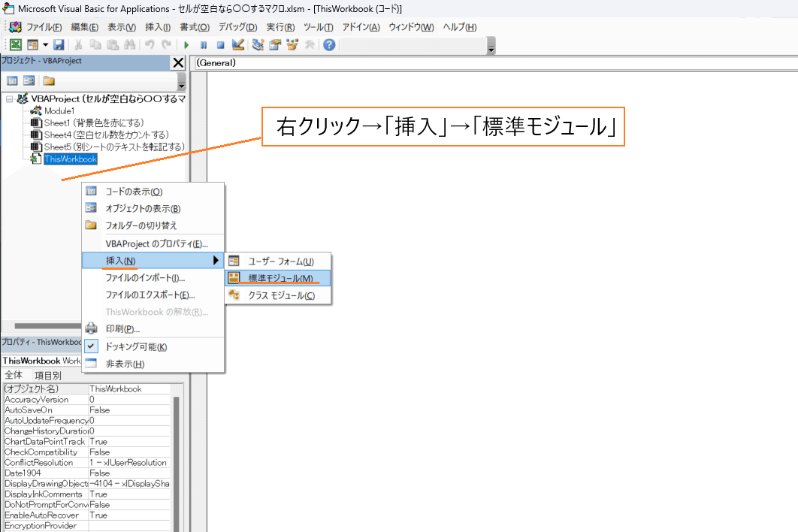Select ファイルのインポート(I)... in context menu
Viewport: 798px width, 532px height.
(153, 278)
